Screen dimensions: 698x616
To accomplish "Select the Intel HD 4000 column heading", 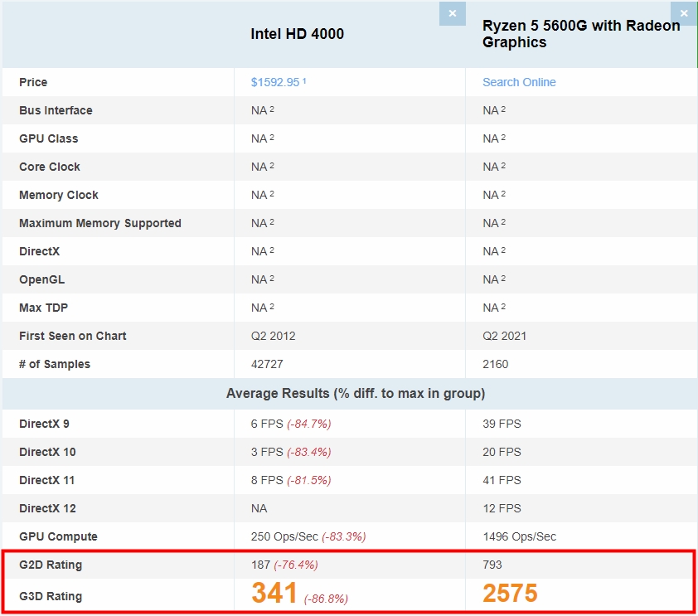I will (x=297, y=34).
